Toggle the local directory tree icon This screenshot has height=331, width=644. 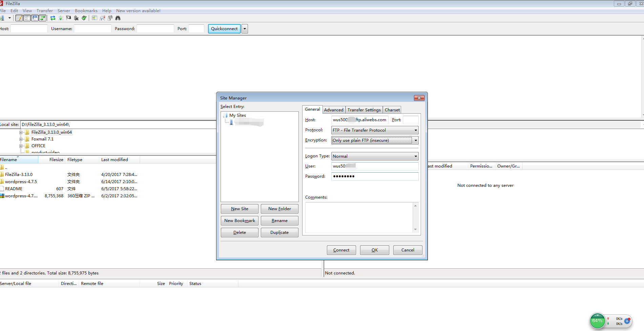(x=27, y=18)
